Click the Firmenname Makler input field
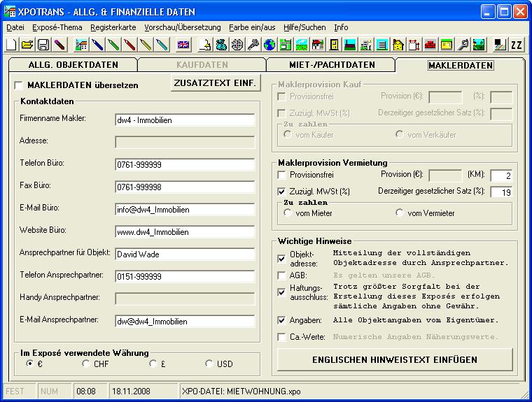The image size is (532, 402). 185,120
